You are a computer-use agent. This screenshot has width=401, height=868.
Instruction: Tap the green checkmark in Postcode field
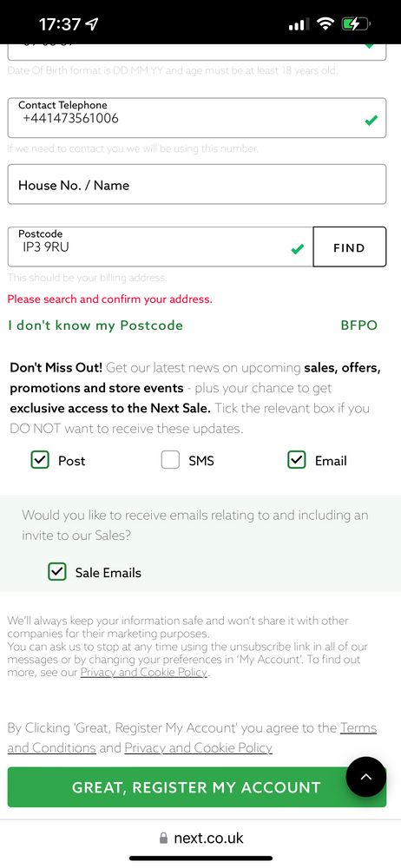pos(298,249)
